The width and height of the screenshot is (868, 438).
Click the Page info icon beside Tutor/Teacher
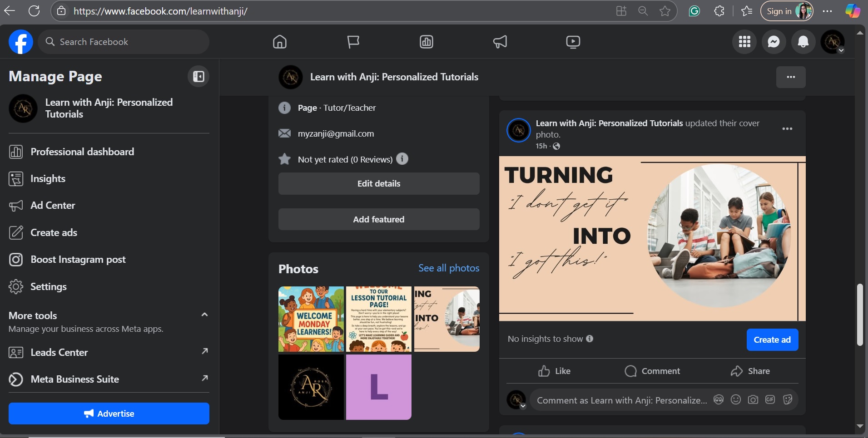[284, 108]
